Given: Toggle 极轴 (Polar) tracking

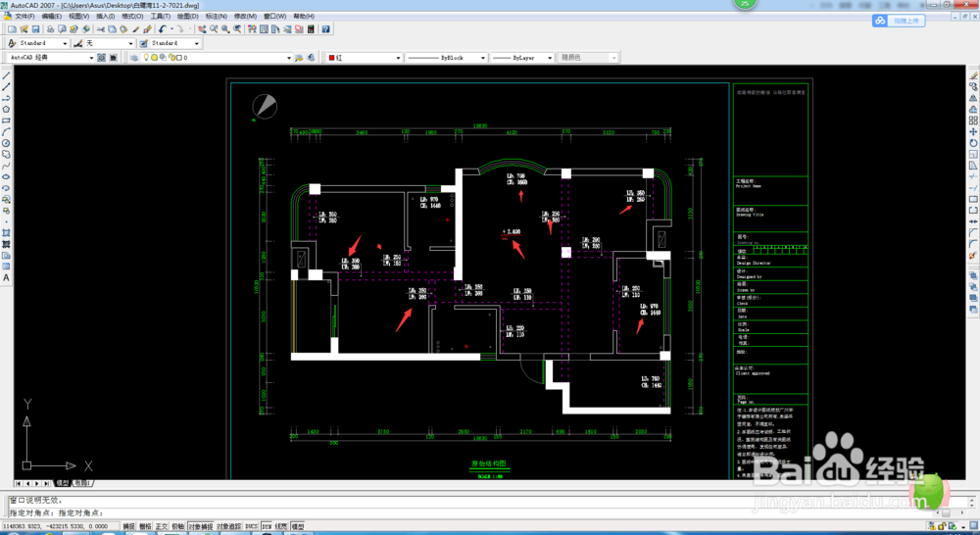Looking at the screenshot, I should point(177,527).
